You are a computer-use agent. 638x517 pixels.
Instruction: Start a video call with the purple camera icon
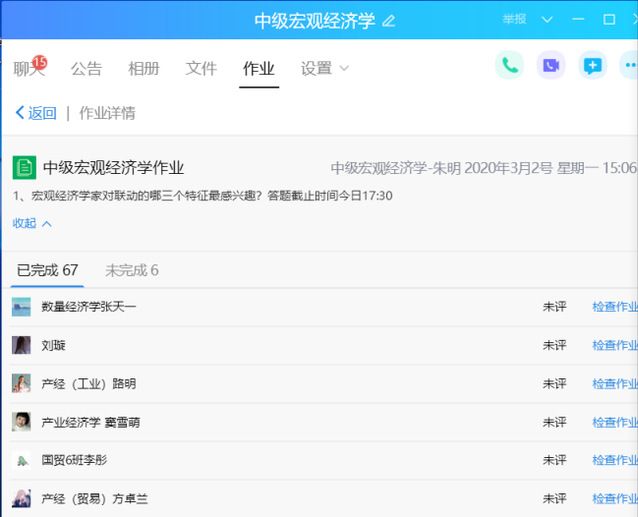click(550, 66)
